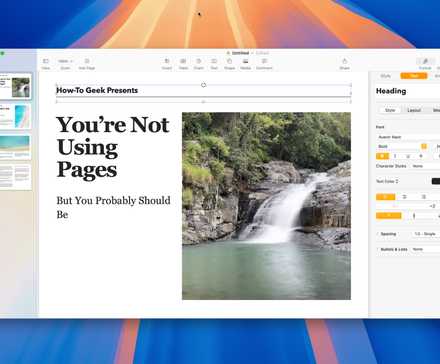440x364 pixels.
Task: Align text left in the inspector
Action: [x=386, y=197]
